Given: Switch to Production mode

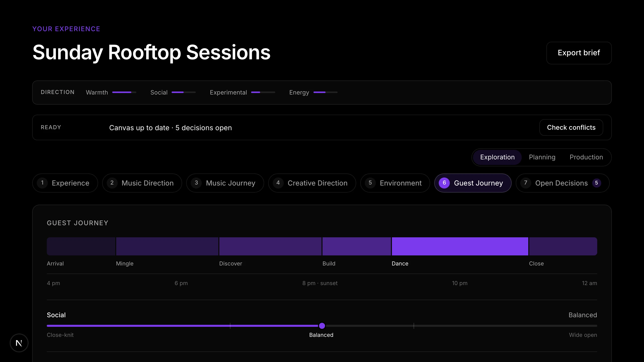Looking at the screenshot, I should pos(586,157).
